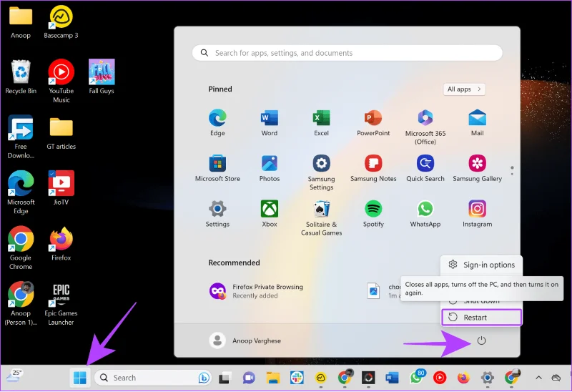The width and height of the screenshot is (572, 392).
Task: Open Samsung Settings app
Action: point(321,172)
